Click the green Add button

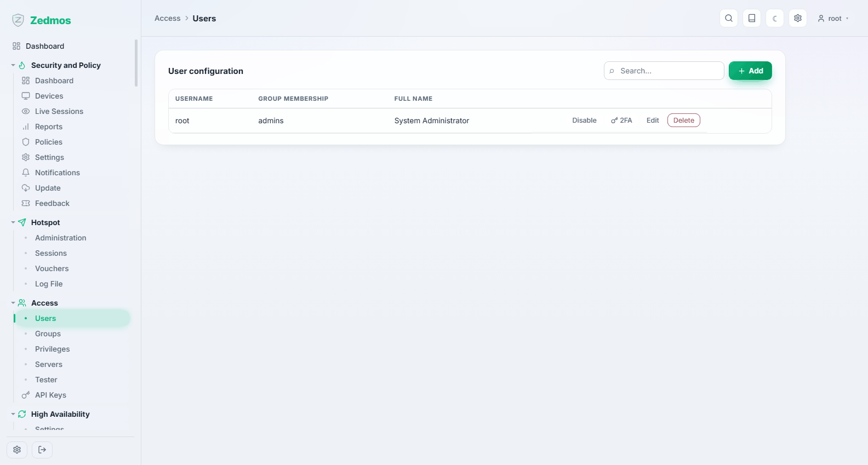click(x=750, y=71)
